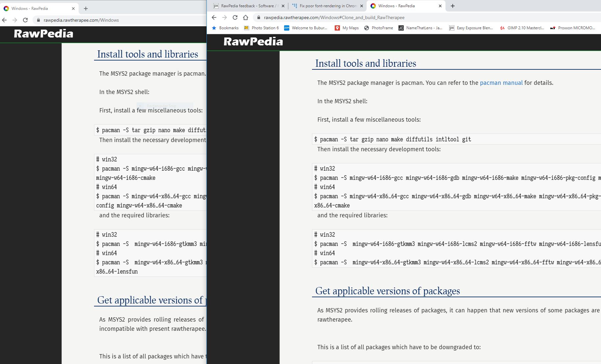Viewport: 601px width, 364px height.
Task: Reload page in left browser window
Action: 25,20
